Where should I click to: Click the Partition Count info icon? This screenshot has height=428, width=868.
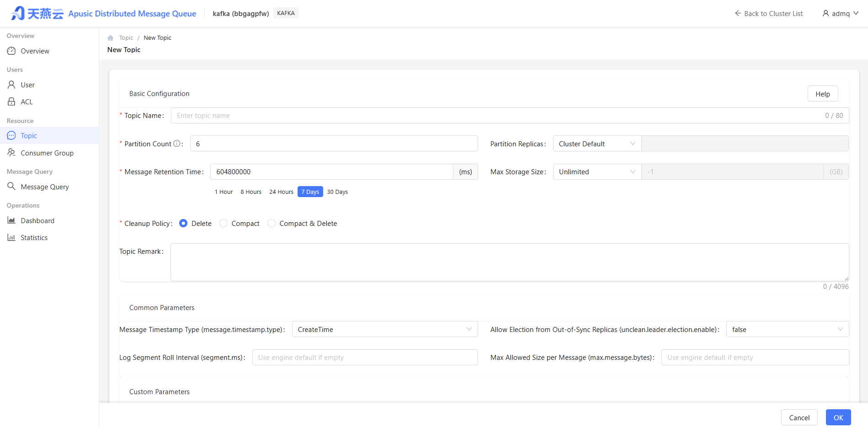pos(177,144)
